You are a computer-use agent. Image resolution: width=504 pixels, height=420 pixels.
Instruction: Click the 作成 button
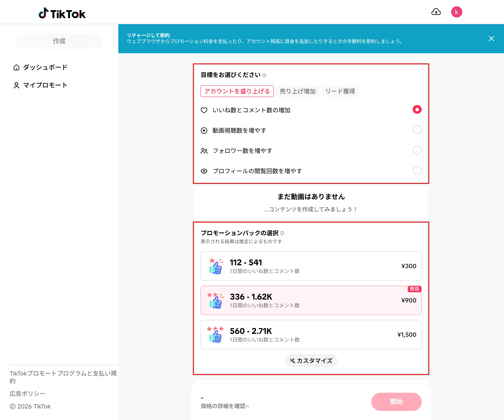59,41
